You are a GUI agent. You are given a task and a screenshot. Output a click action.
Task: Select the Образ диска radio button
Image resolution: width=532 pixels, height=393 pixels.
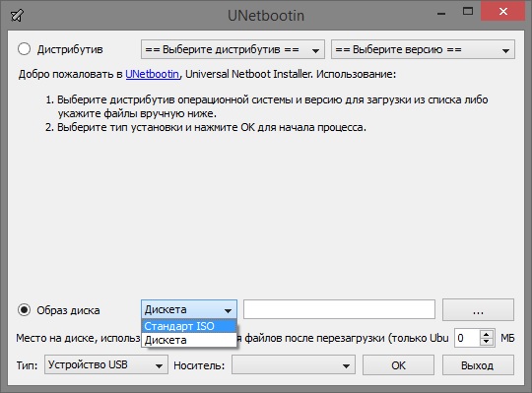click(24, 310)
